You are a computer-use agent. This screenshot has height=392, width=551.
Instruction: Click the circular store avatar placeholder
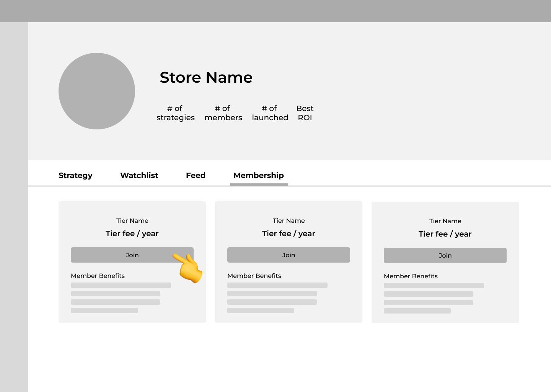tap(97, 91)
